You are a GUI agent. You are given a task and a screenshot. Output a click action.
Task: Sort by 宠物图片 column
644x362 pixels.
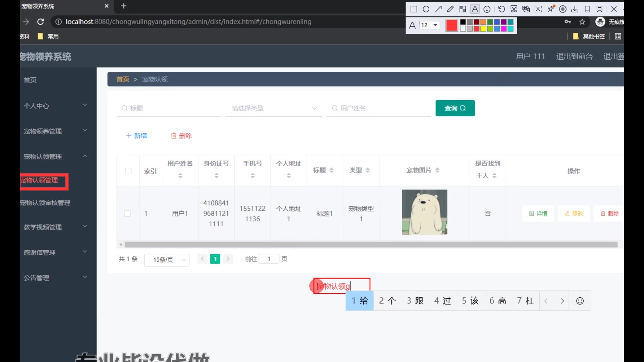click(x=437, y=170)
